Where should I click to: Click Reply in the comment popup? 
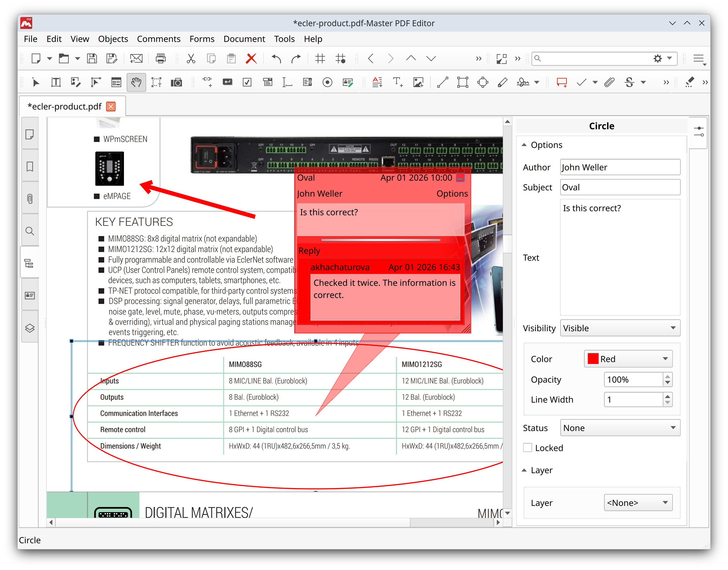coord(309,251)
